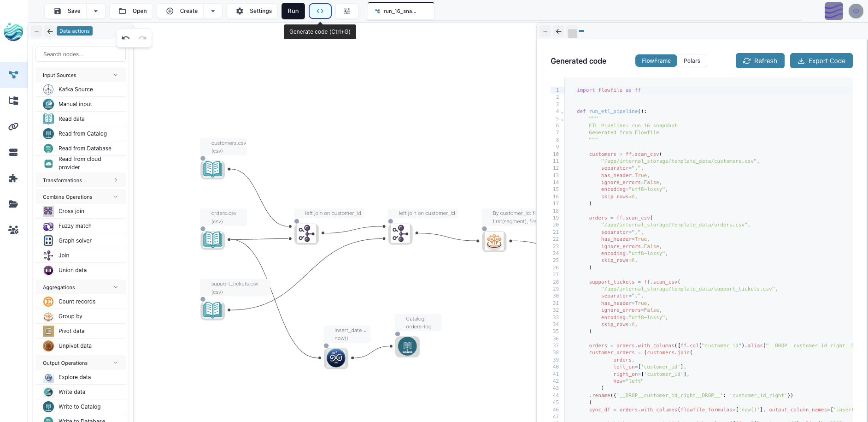Image resolution: width=868 pixels, height=422 pixels.
Task: Click the Catalog orders-log node on canvas
Action: pyautogui.click(x=407, y=346)
